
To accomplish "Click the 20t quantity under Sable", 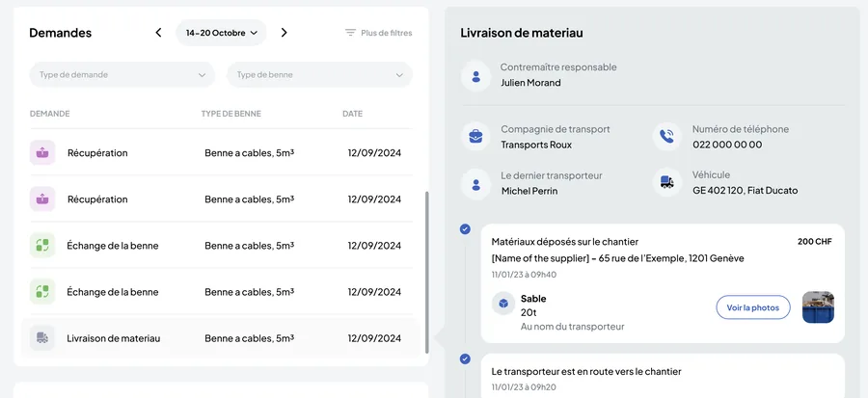I will pos(529,312).
